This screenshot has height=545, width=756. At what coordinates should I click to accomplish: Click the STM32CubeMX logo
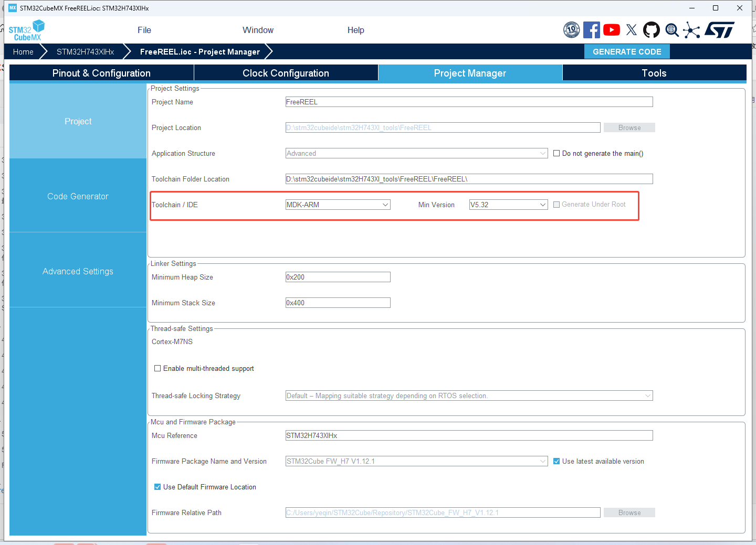pyautogui.click(x=26, y=30)
